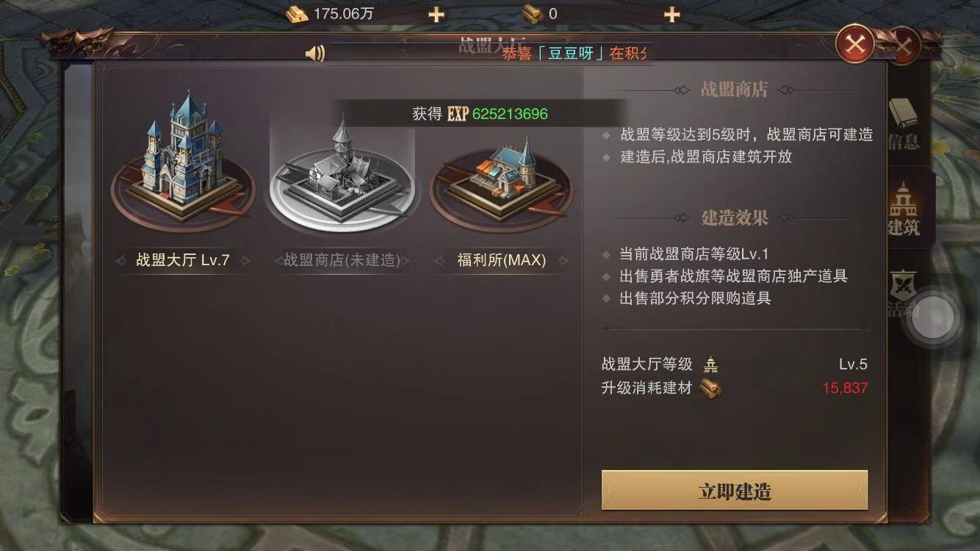Click the 升级消耗建材 wood logs icon
Viewport: 980px width, 551px height.
tap(710, 389)
